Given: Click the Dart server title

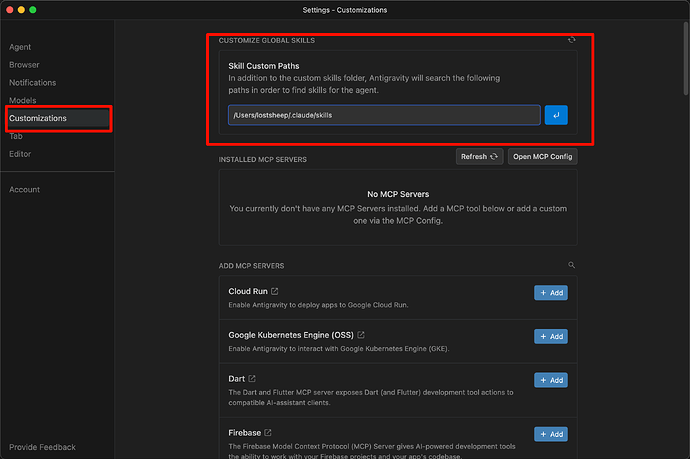Looking at the screenshot, I should (x=236, y=378).
